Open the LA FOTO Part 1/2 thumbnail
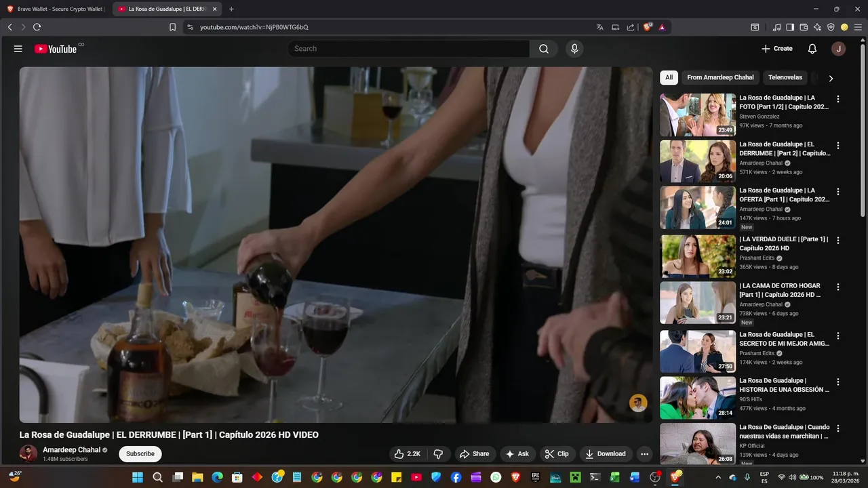868x488 pixels. [698, 115]
